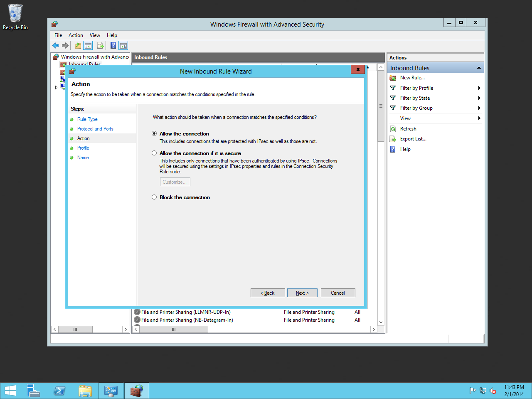Viewport: 532px width, 399px height.
Task: Go to the Name step
Action: click(x=83, y=158)
